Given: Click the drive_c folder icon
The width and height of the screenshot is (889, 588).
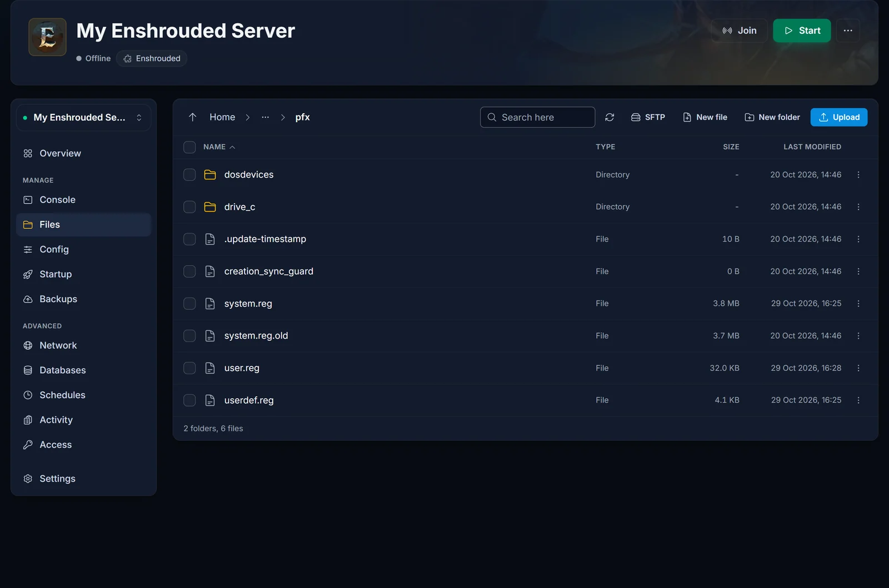Looking at the screenshot, I should pyautogui.click(x=210, y=207).
